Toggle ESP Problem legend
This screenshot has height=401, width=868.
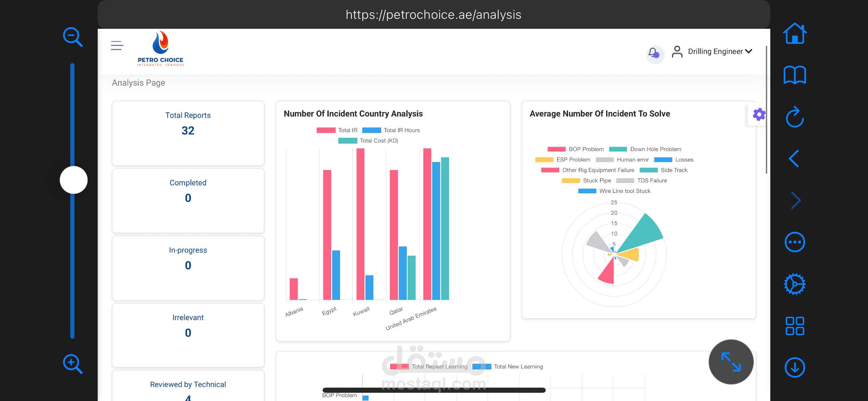pos(563,160)
